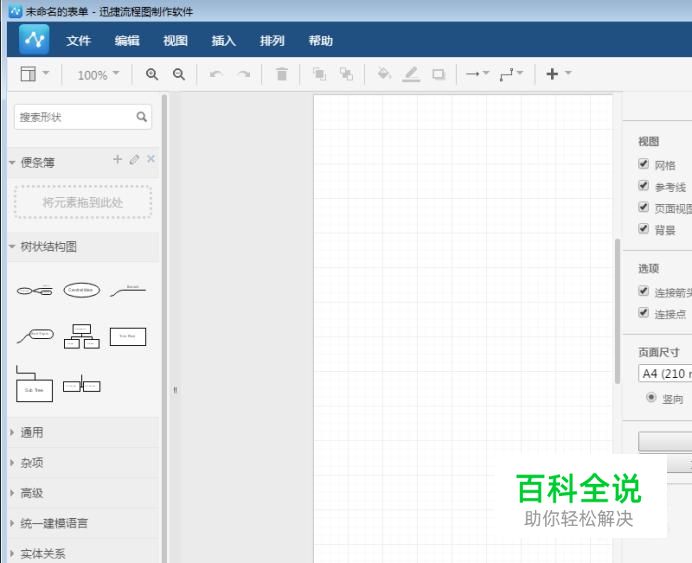Toggle the 网格 grid checkbox
The height and width of the screenshot is (563, 692).
[x=643, y=164]
